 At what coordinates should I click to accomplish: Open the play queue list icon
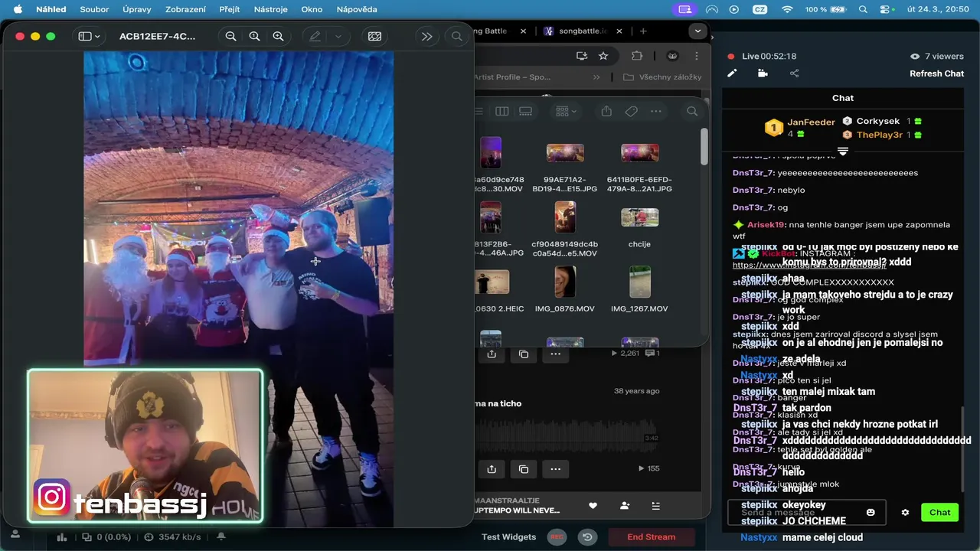point(655,506)
